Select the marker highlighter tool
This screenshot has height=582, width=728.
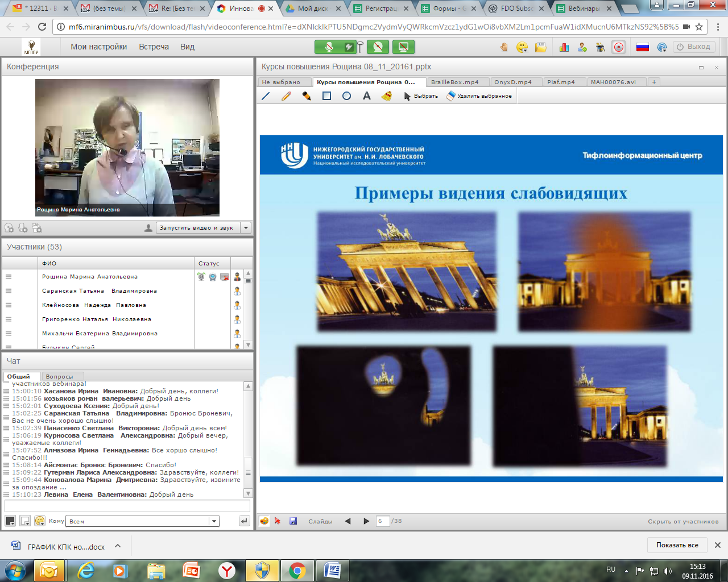click(x=307, y=96)
